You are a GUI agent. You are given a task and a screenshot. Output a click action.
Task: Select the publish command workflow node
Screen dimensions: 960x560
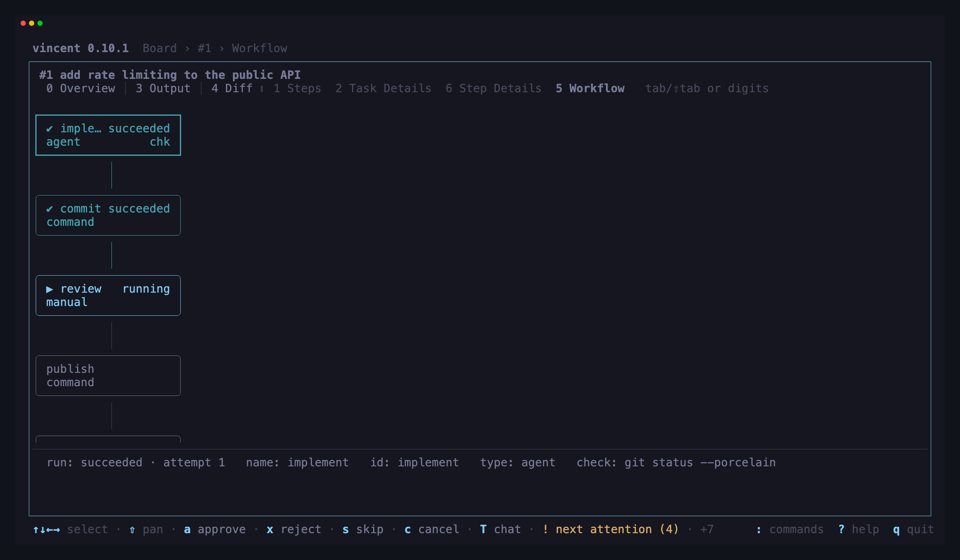[x=108, y=376]
